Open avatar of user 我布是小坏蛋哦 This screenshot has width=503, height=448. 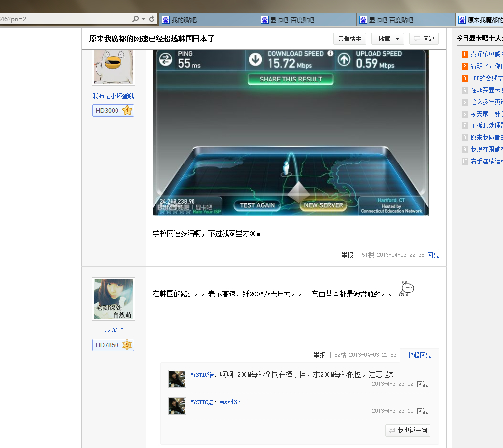[x=114, y=67]
